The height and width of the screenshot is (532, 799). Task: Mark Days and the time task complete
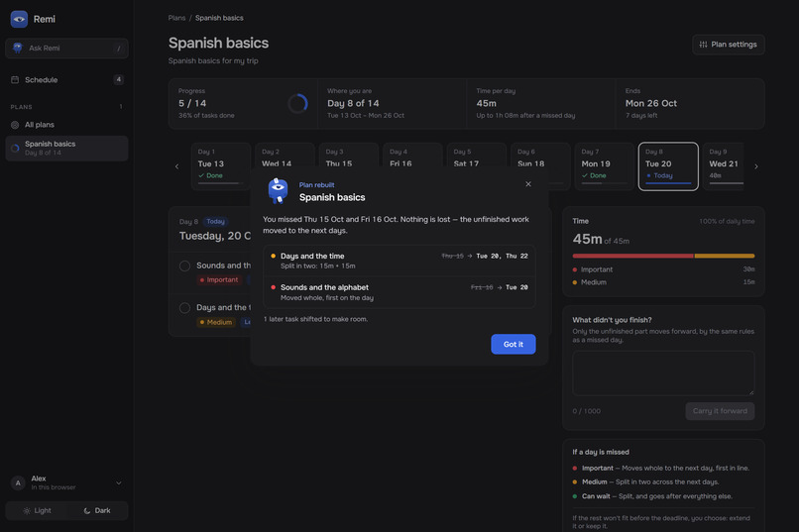[185, 308]
